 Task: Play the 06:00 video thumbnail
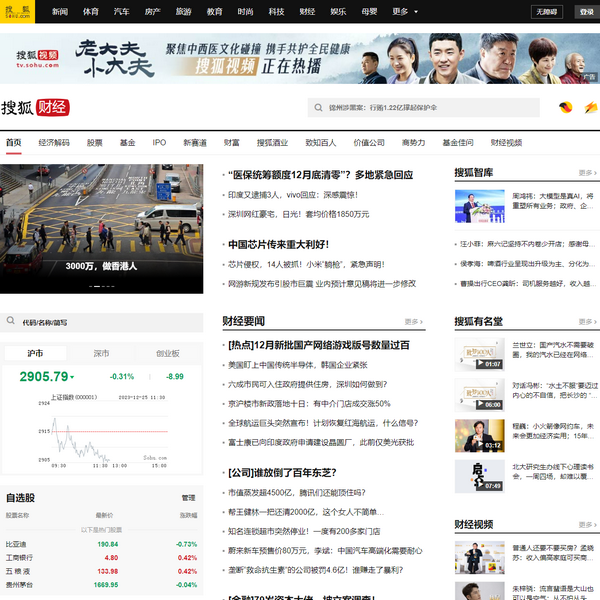(x=479, y=393)
